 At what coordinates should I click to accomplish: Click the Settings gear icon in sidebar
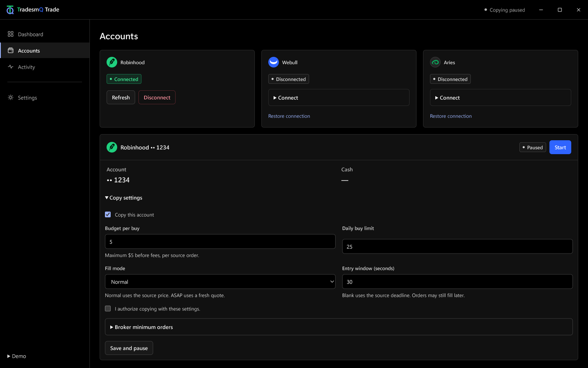pos(11,97)
